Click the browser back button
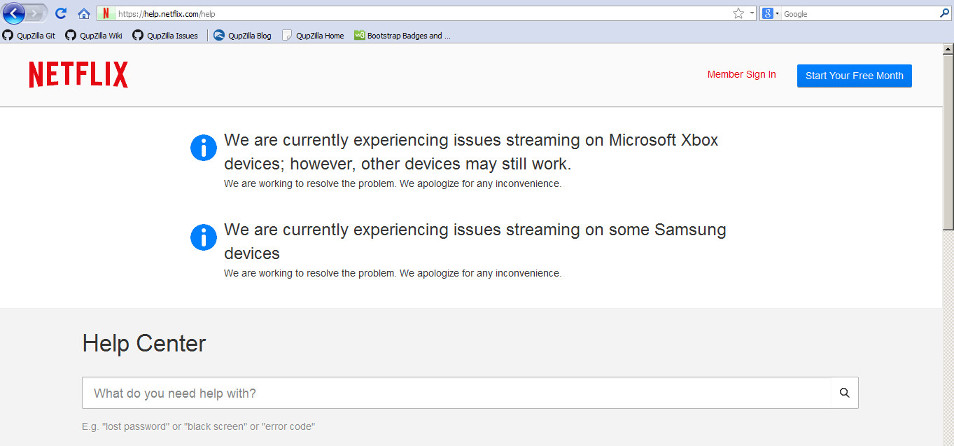This screenshot has height=446, width=954. click(x=14, y=13)
